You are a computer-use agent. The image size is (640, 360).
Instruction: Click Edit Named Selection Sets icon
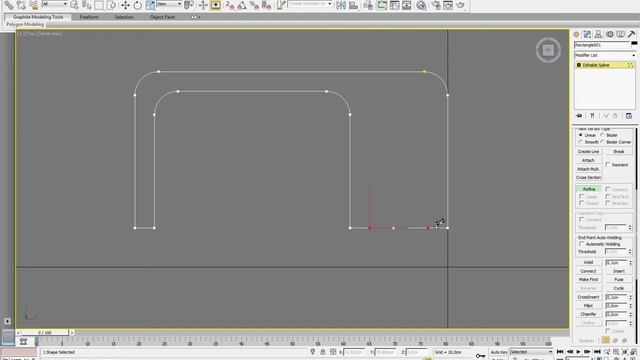pyautogui.click(x=281, y=5)
